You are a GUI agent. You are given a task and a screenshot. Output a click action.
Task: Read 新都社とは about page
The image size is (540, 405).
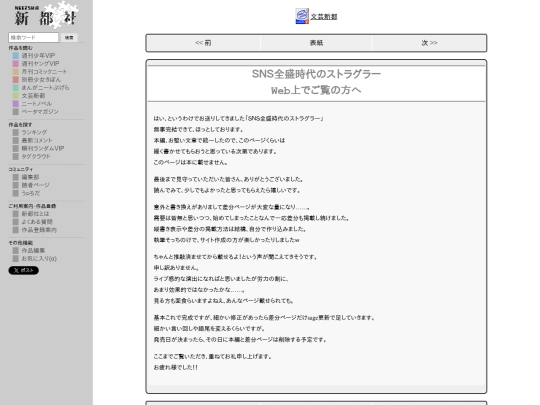click(35, 214)
